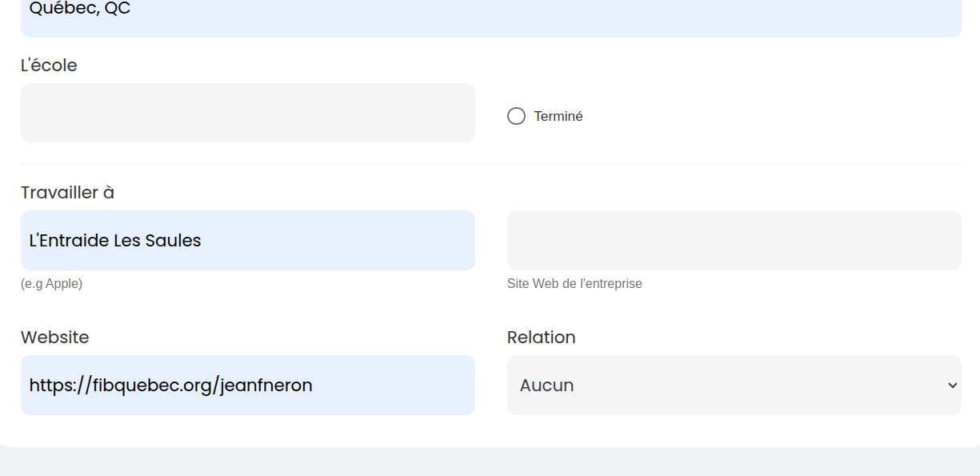Viewport: 980px width, 476px height.
Task: Focus the empty L'école input field
Action: click(247, 113)
